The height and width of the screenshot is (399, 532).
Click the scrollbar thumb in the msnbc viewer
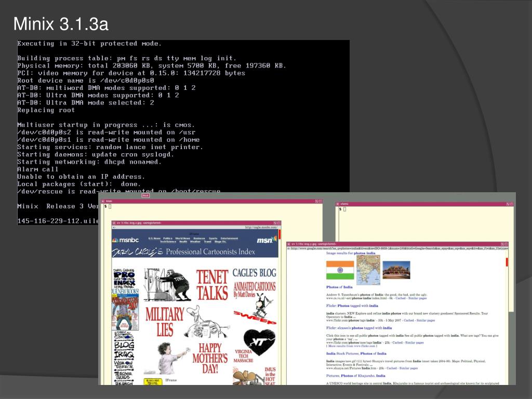tap(280, 234)
